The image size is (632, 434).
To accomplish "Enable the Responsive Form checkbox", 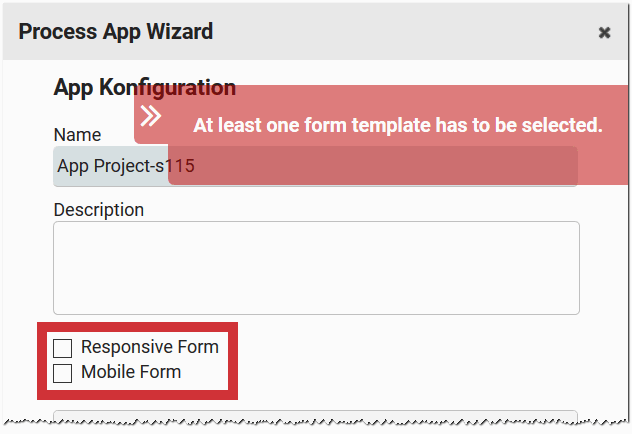I will coord(63,348).
